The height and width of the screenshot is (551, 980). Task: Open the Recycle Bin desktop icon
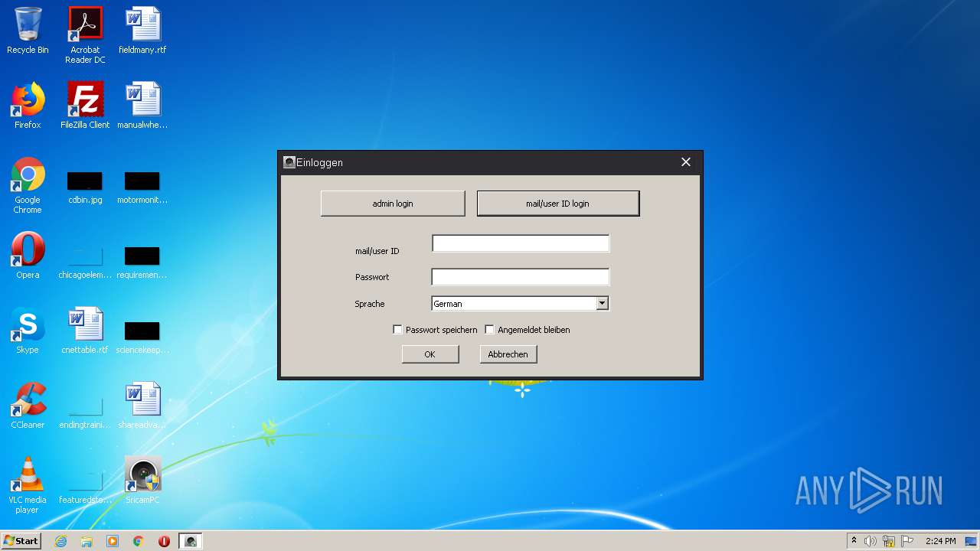[28, 31]
